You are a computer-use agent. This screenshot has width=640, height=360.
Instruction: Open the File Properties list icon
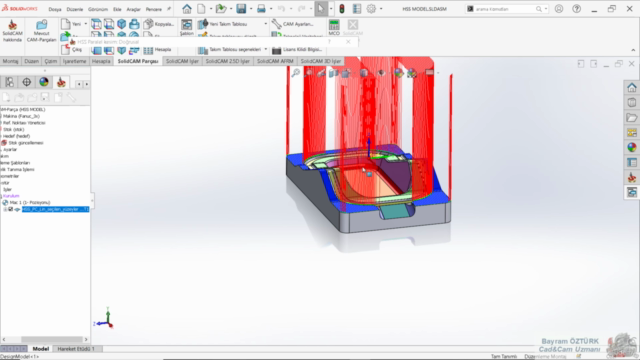pos(357,9)
